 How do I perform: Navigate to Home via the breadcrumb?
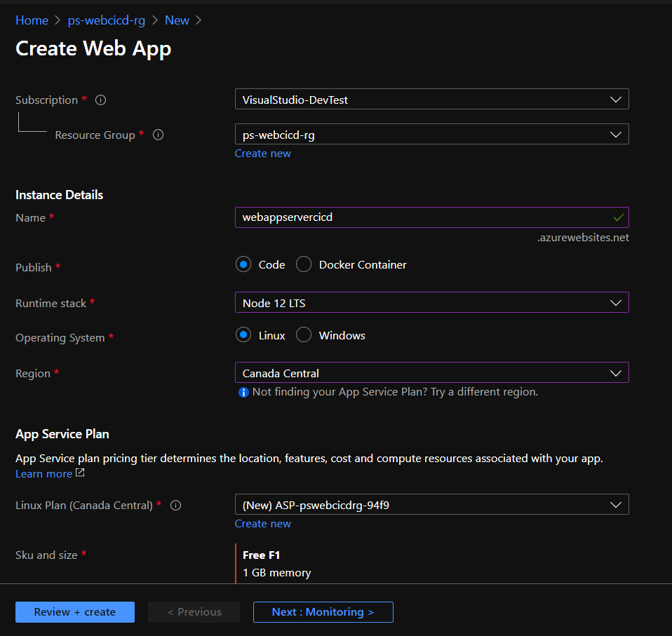point(32,20)
